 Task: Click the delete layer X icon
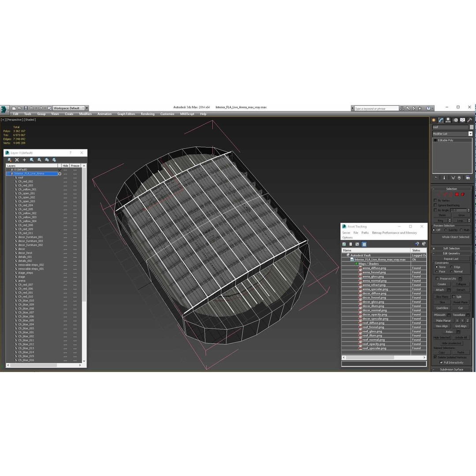tap(17, 160)
